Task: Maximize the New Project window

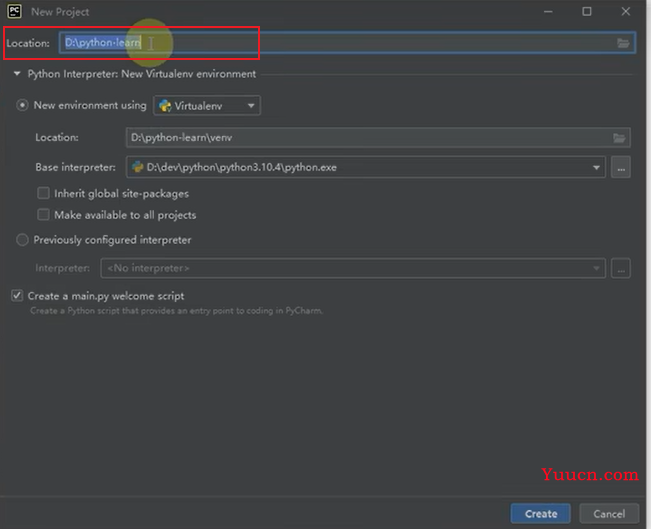Action: [x=587, y=12]
